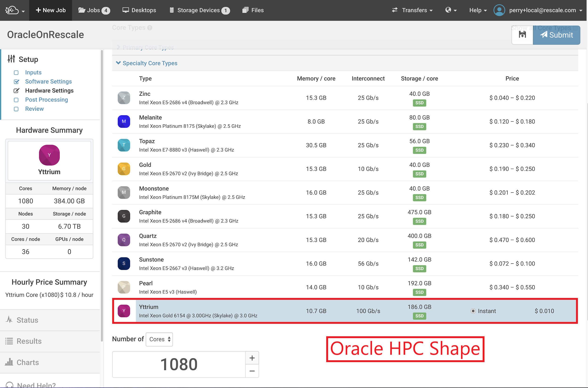
Task: Open the Cores unit dropdown near Number of
Action: [x=159, y=339]
